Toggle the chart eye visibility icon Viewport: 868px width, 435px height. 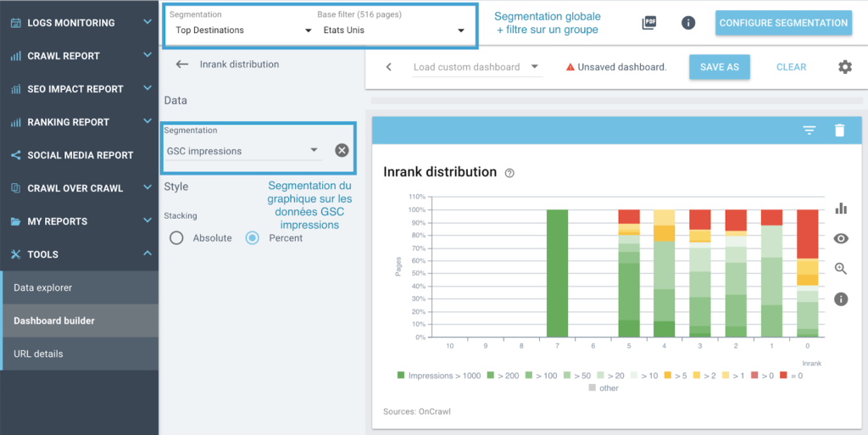[x=841, y=239]
